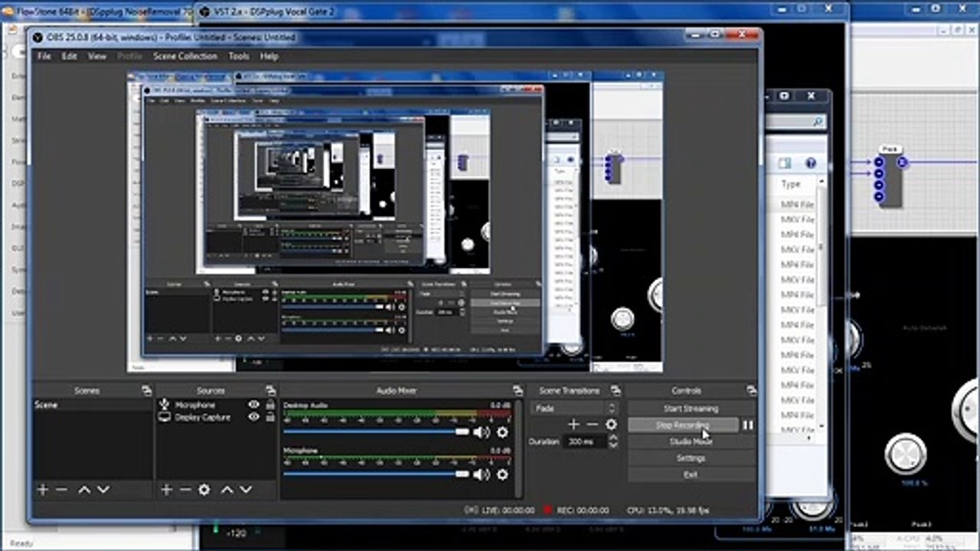The image size is (980, 551).
Task: Mute Microphone with the speaker icon
Action: (x=482, y=474)
